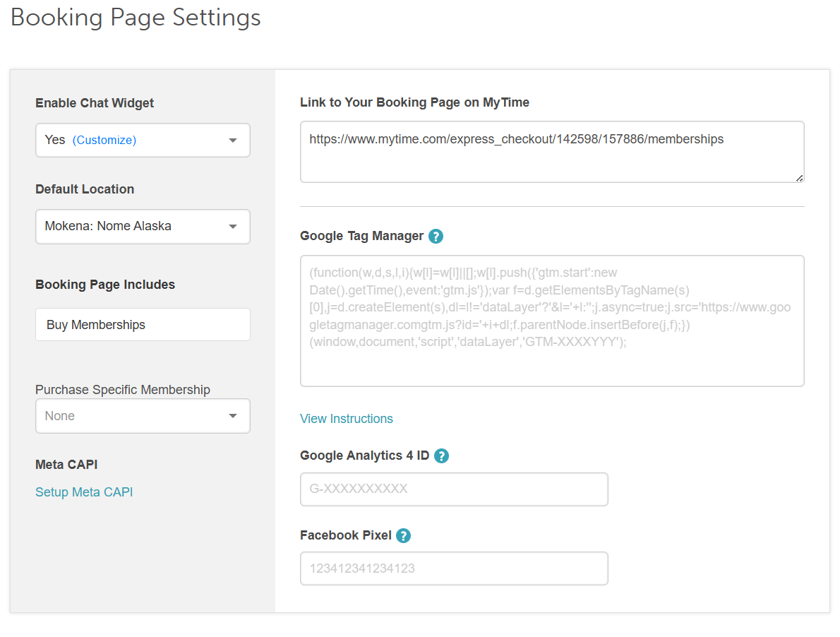Click the Customize link in the chat widget dropdown
This screenshot has width=840, height=637.
[104, 141]
